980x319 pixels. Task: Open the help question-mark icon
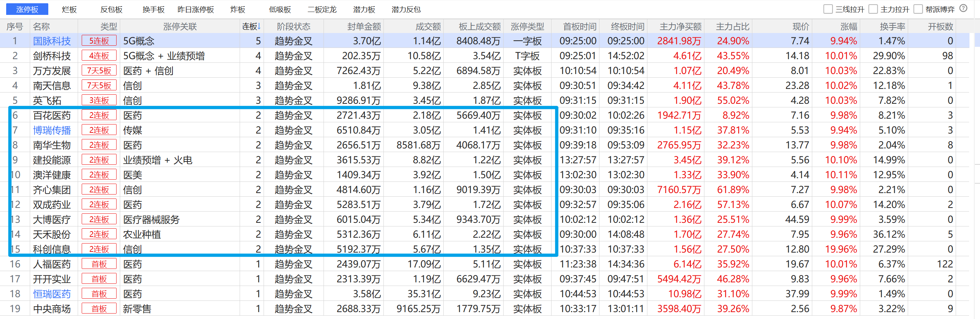963,8
